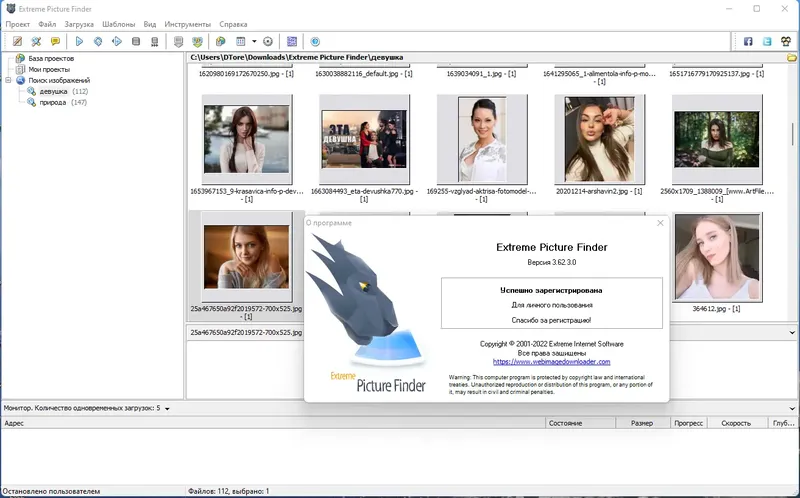The height and width of the screenshot is (498, 800).
Task: Click the stop-all icon with dots
Action: 155,41
